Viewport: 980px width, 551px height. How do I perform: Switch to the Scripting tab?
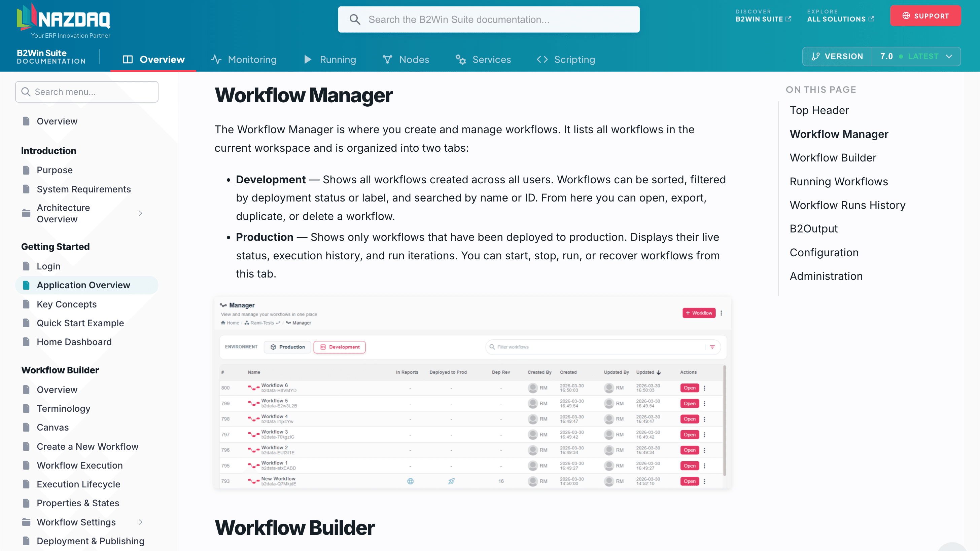click(566, 59)
